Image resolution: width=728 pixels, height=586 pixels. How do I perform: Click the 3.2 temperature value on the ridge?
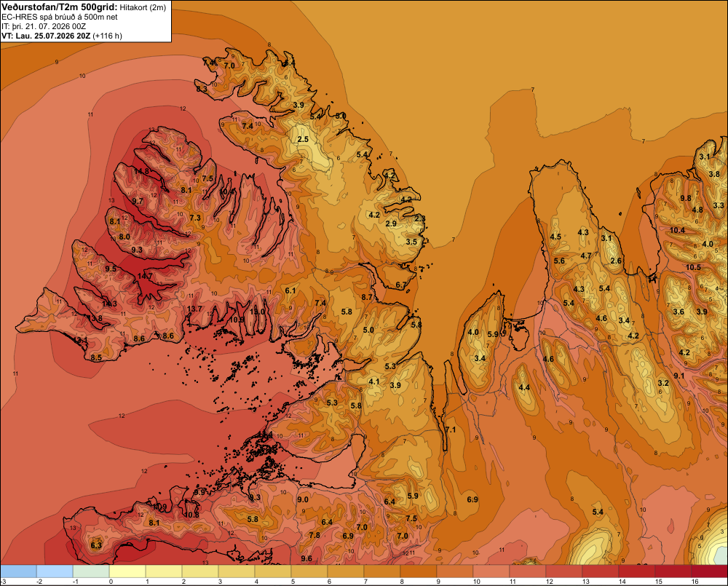tap(663, 383)
